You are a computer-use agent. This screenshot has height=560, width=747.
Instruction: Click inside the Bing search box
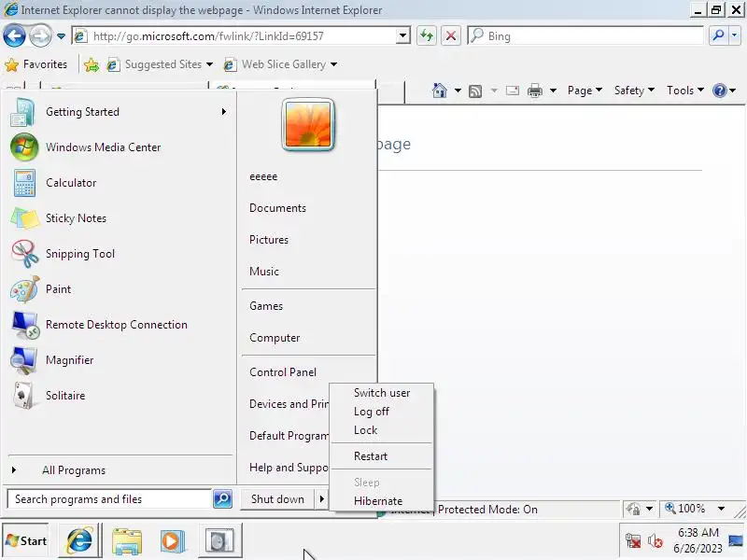click(585, 36)
